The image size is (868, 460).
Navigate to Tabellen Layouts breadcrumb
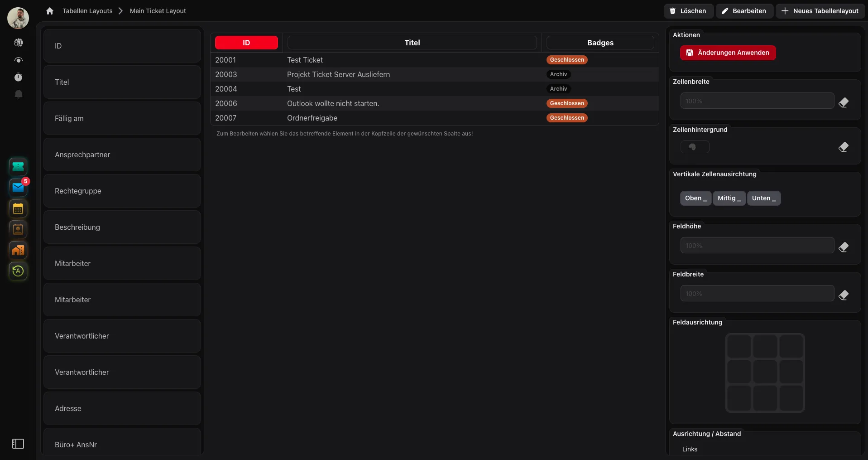[87, 11]
